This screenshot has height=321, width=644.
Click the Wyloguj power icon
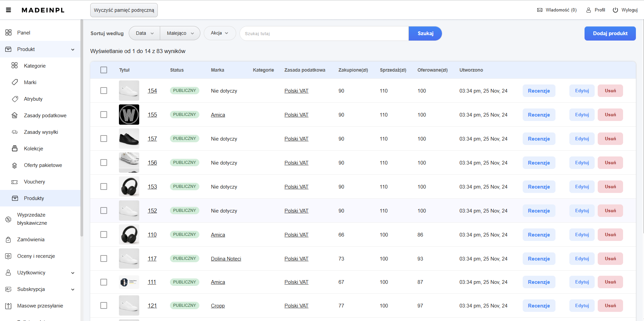[615, 10]
